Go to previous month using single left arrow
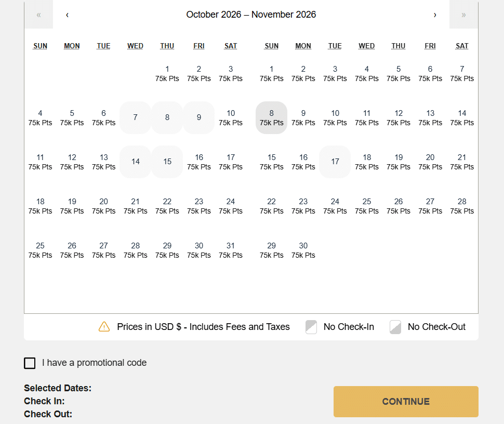The image size is (504, 424). point(68,15)
